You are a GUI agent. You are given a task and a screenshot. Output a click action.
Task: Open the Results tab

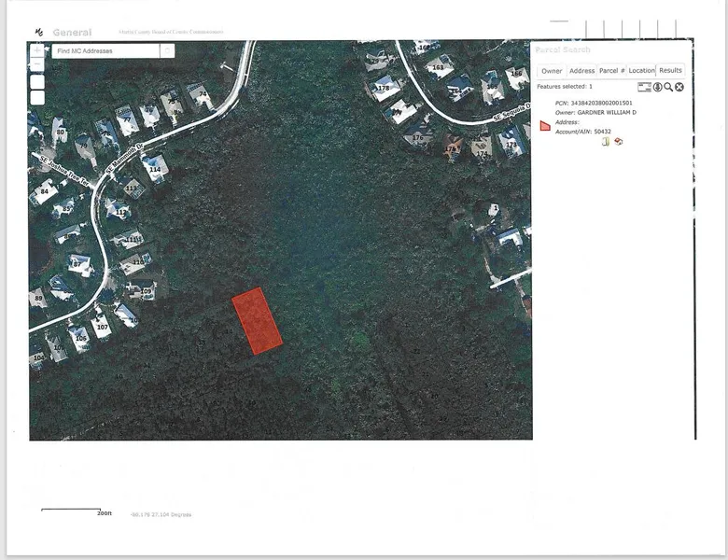670,71
